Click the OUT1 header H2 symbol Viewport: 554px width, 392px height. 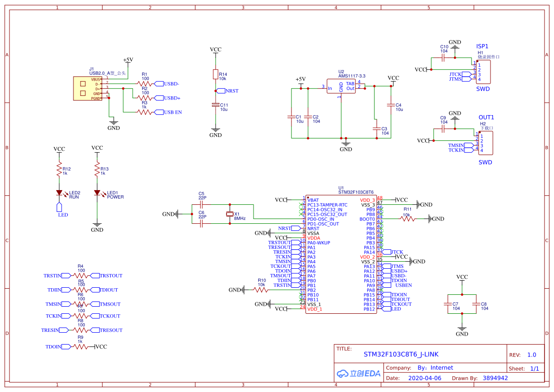point(485,143)
